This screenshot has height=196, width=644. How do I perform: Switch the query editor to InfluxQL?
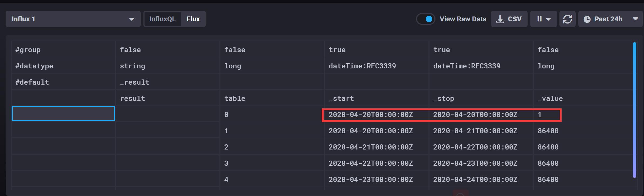(x=163, y=19)
